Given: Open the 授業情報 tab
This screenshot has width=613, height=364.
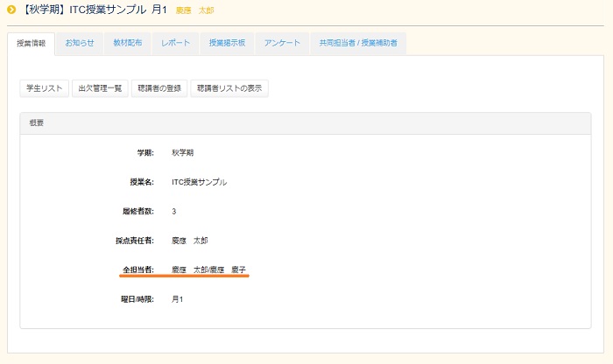Looking at the screenshot, I should 32,43.
